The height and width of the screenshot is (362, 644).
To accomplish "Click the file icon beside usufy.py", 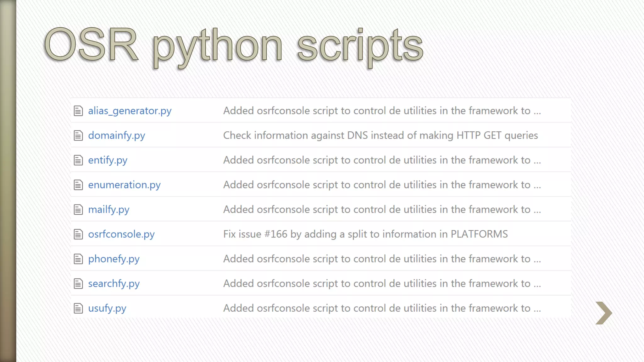I will [78, 308].
